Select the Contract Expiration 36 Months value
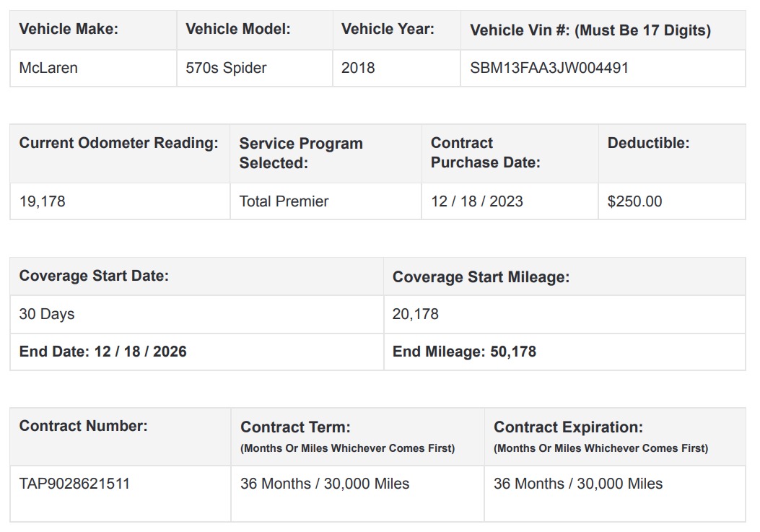 pyautogui.click(x=577, y=484)
